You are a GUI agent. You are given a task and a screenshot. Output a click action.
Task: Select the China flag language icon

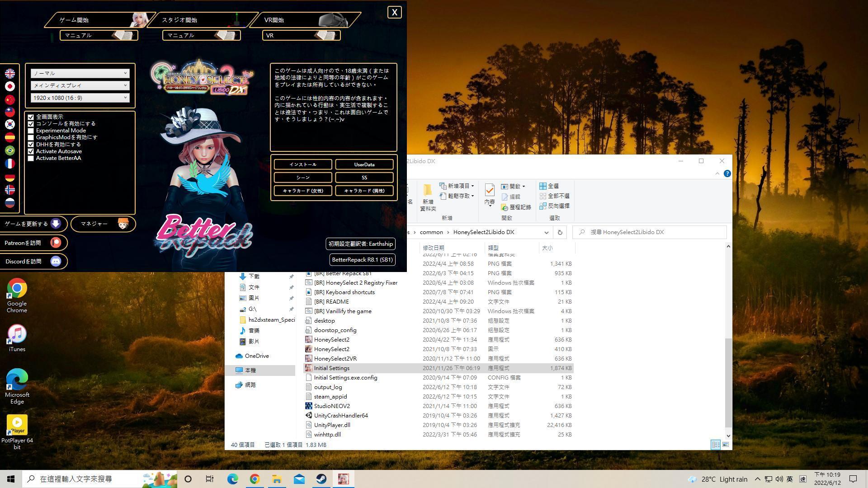[x=9, y=99]
